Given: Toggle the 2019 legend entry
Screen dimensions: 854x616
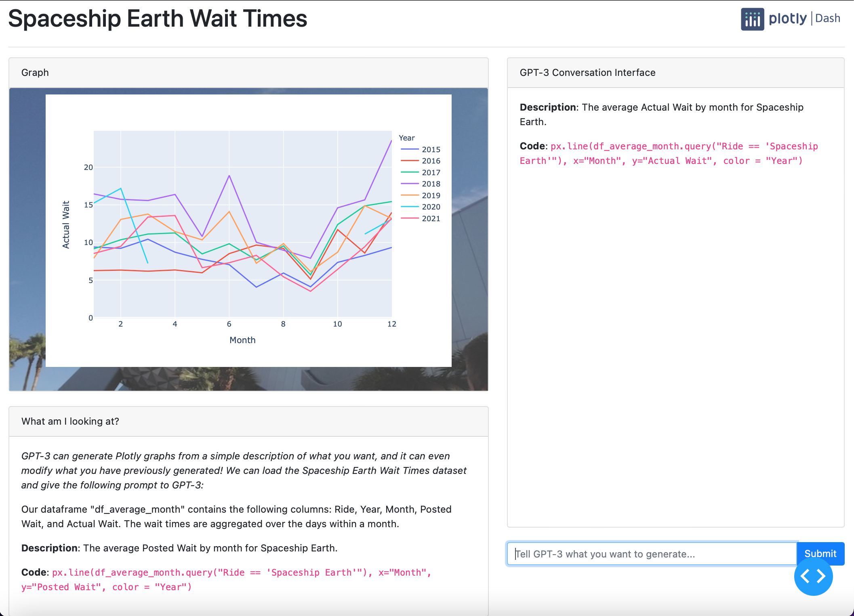Looking at the screenshot, I should click(431, 195).
